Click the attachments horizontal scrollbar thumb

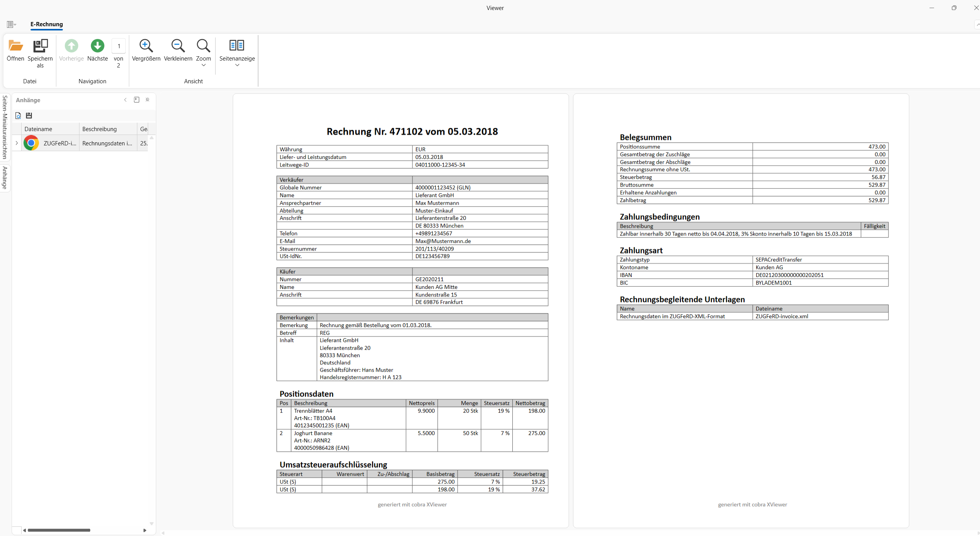[x=59, y=530]
